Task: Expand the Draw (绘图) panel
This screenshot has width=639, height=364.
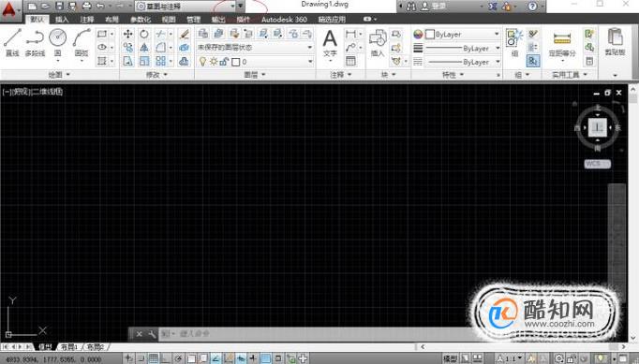Action: pos(60,75)
